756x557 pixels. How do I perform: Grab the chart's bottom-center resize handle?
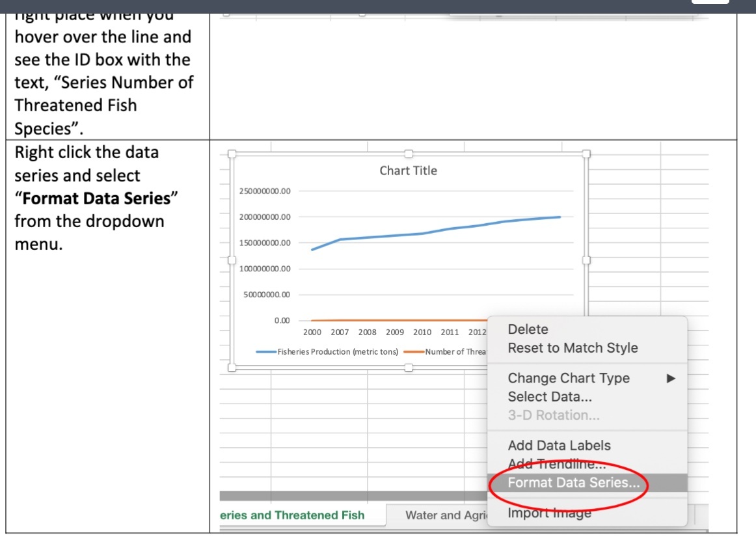(x=409, y=368)
